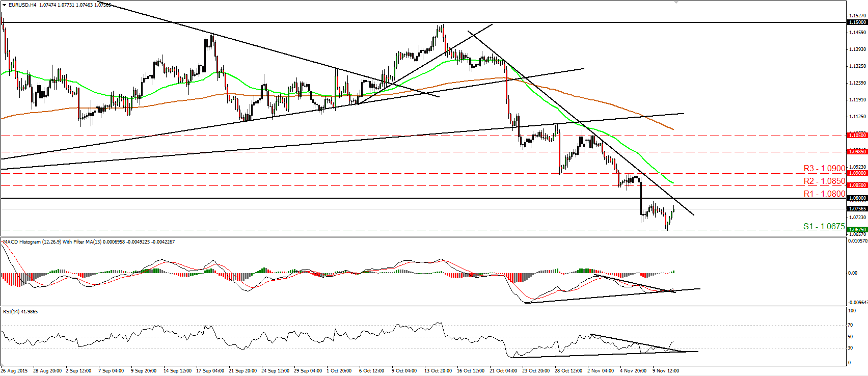Viewport: 868px width, 376px height.
Task: Click the R1 - 1.0800 resistance label
Action: 824,194
